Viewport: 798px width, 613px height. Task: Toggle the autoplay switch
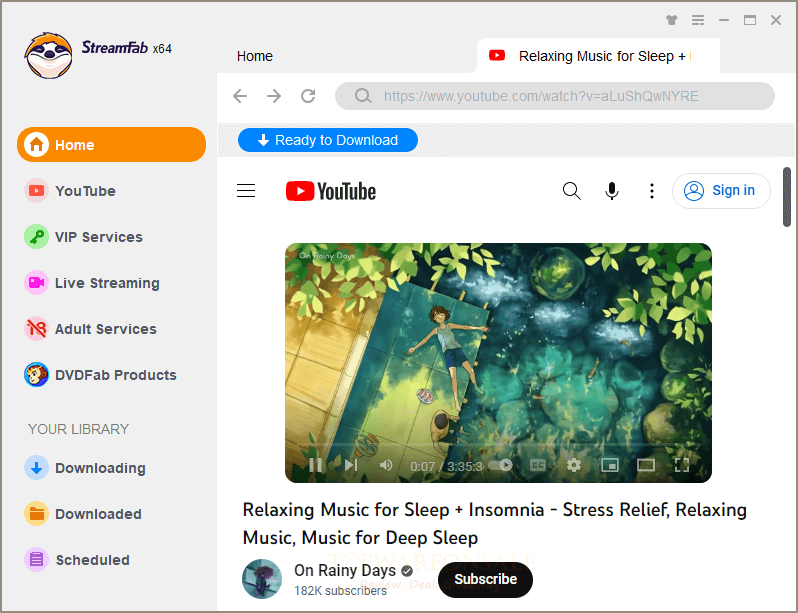coord(500,465)
